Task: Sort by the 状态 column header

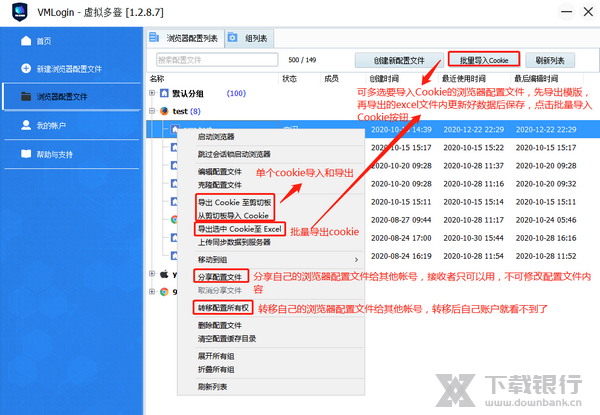Action: (289, 78)
